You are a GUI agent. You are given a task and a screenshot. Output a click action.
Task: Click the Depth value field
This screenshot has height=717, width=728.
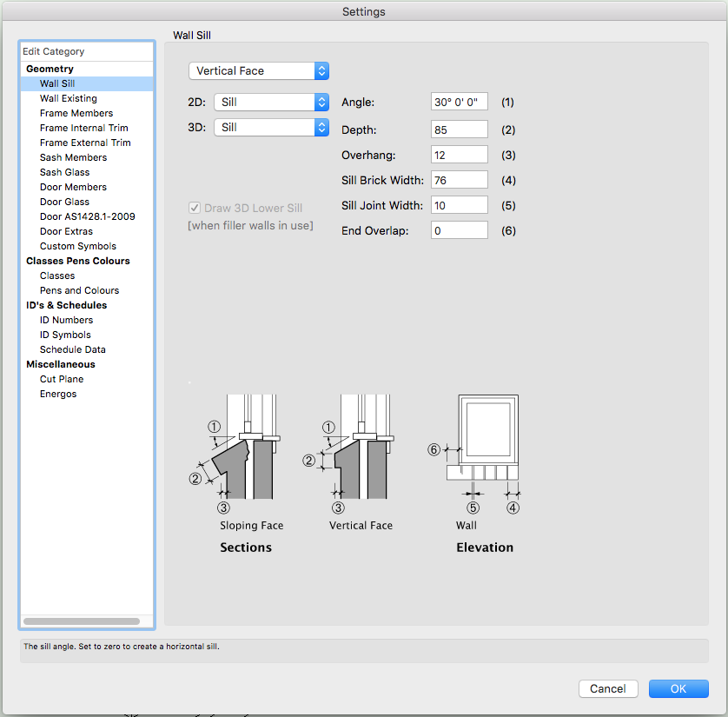459,128
